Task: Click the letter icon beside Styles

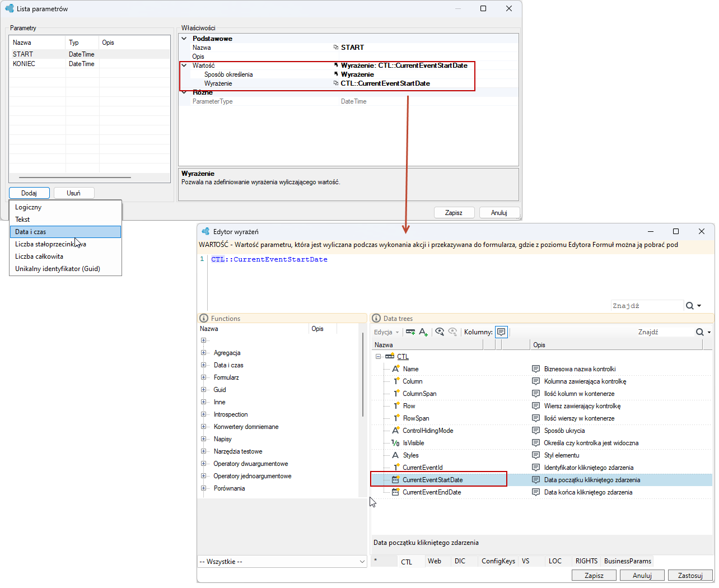Action: [x=395, y=455]
